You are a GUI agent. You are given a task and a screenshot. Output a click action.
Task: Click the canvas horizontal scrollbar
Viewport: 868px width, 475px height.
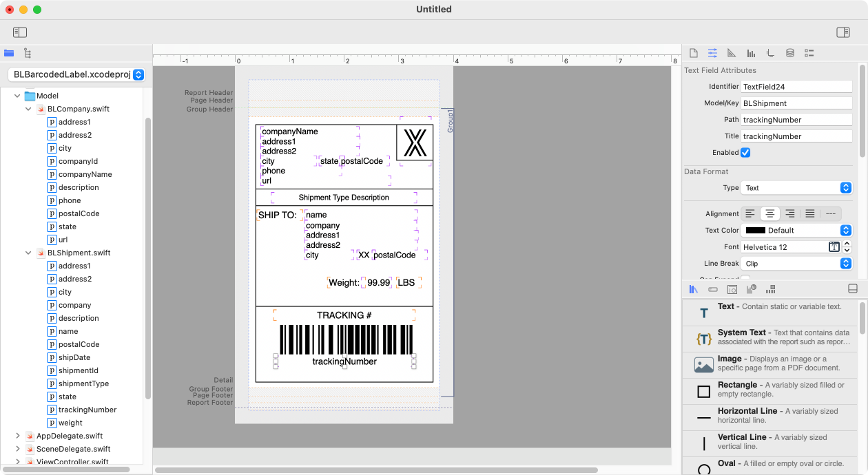click(376, 470)
